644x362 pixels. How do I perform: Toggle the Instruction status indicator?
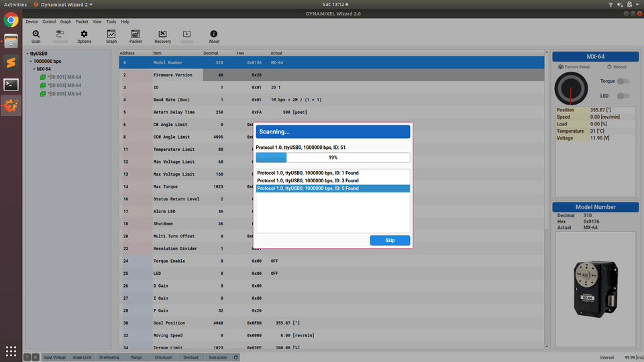[x=217, y=357]
